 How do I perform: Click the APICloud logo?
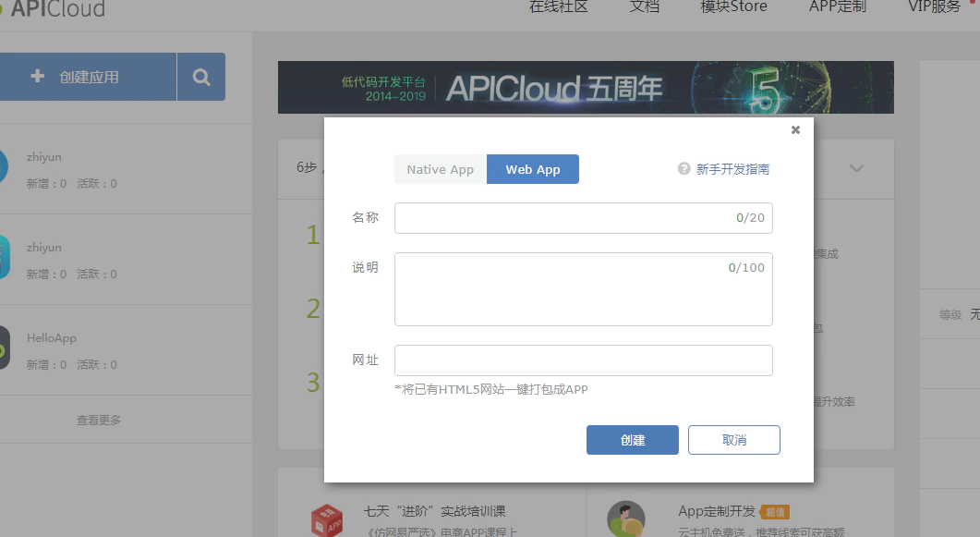(x=54, y=8)
